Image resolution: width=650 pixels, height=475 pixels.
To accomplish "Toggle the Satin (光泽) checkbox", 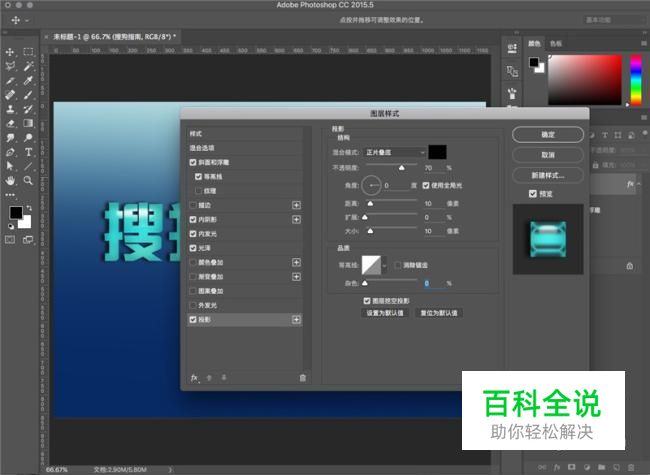I will click(x=193, y=248).
